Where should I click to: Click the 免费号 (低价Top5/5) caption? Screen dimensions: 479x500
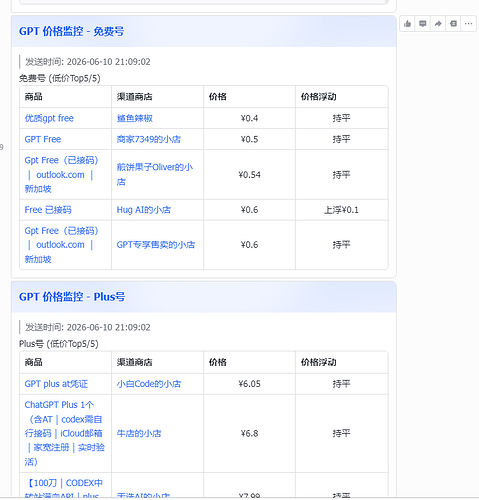pos(60,78)
